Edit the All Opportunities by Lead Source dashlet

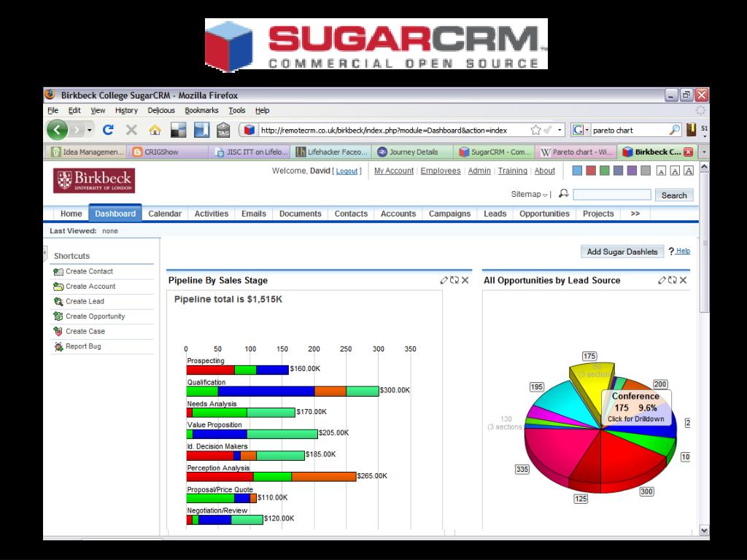pos(662,280)
